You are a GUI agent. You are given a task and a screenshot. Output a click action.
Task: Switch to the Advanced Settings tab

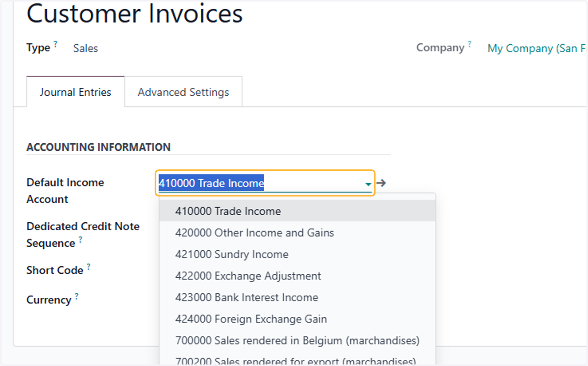(183, 92)
